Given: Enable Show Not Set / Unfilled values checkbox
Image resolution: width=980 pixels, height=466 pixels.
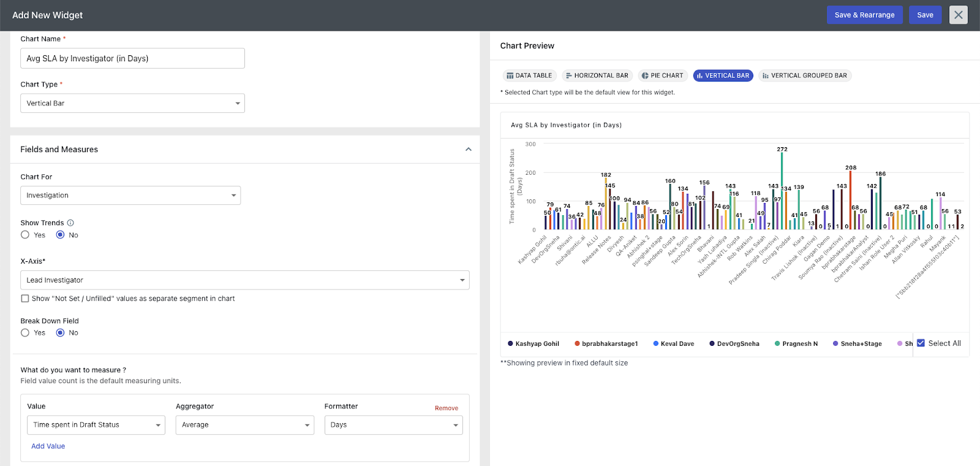Looking at the screenshot, I should [x=25, y=299].
